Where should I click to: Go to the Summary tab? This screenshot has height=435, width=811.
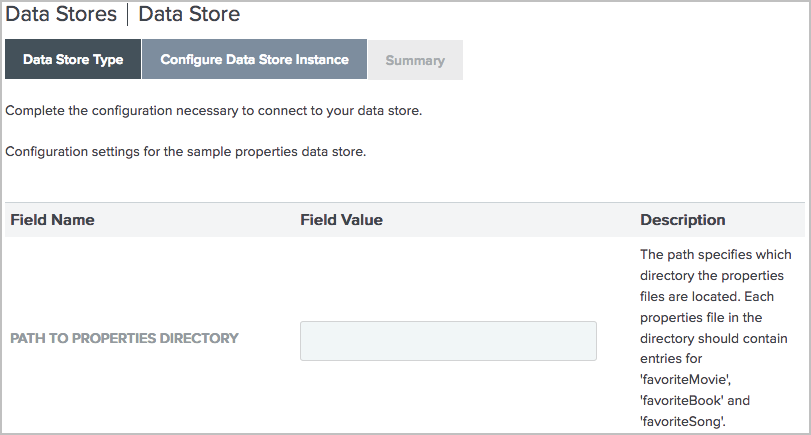coord(415,60)
